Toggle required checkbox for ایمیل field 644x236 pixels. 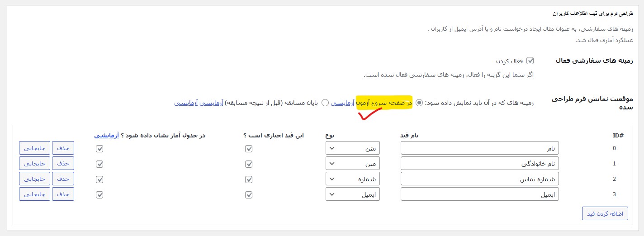(248, 195)
